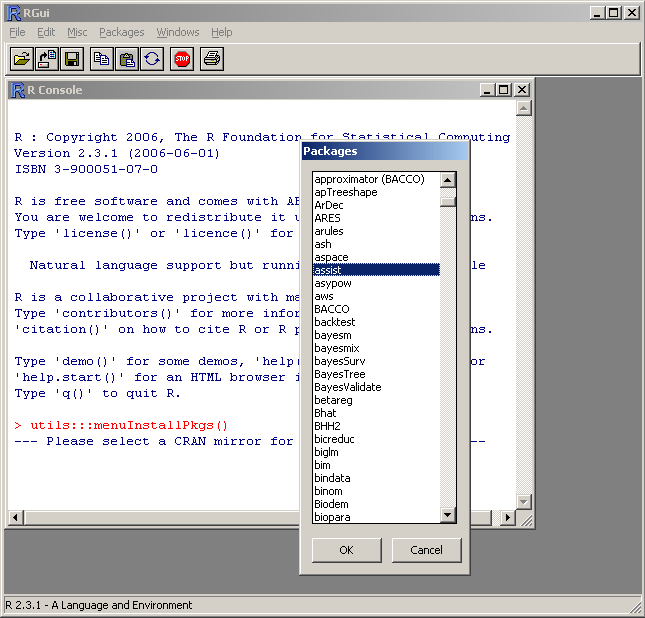Click the Paste clipboard toolbar icon
The height and width of the screenshot is (618, 645).
[127, 59]
